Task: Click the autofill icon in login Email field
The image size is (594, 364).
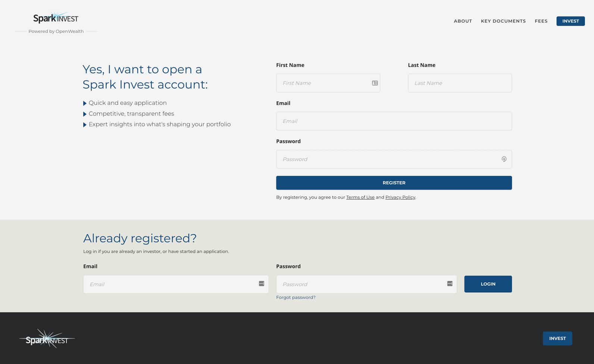Action: [x=262, y=284]
